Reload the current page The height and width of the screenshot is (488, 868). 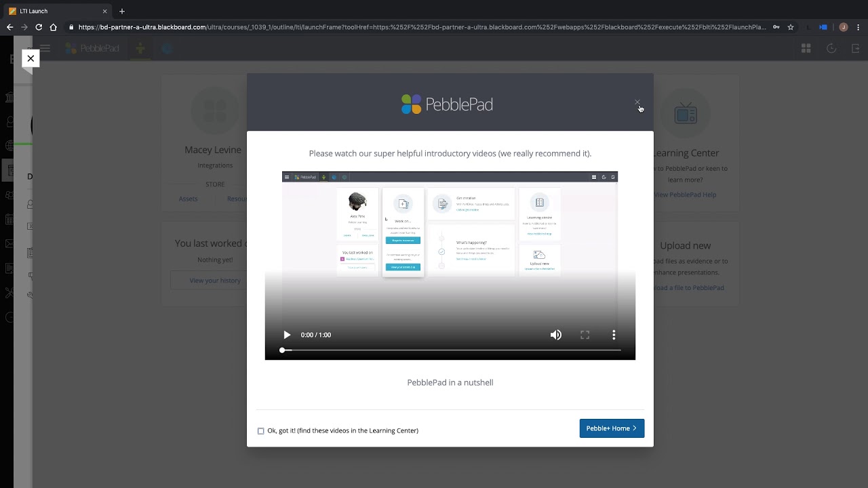click(x=39, y=27)
